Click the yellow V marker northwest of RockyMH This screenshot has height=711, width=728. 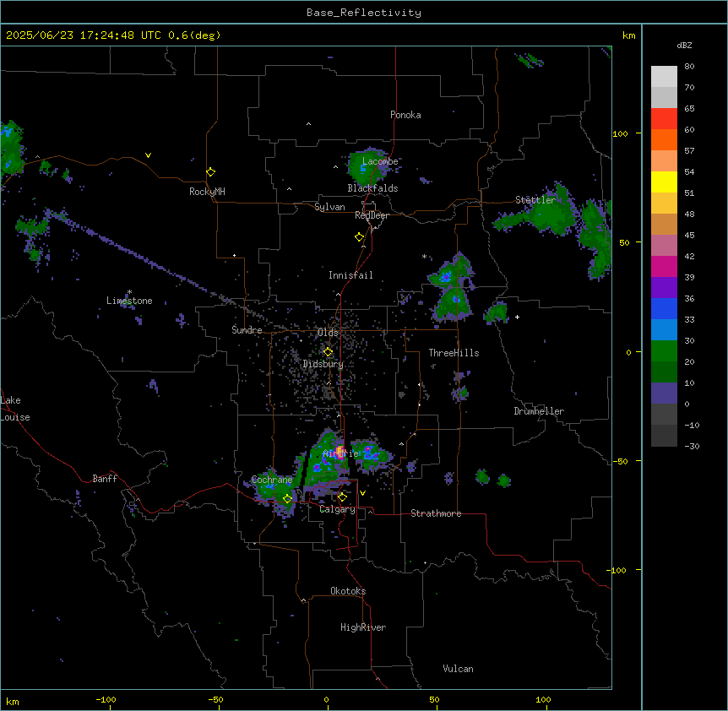pyautogui.click(x=148, y=155)
